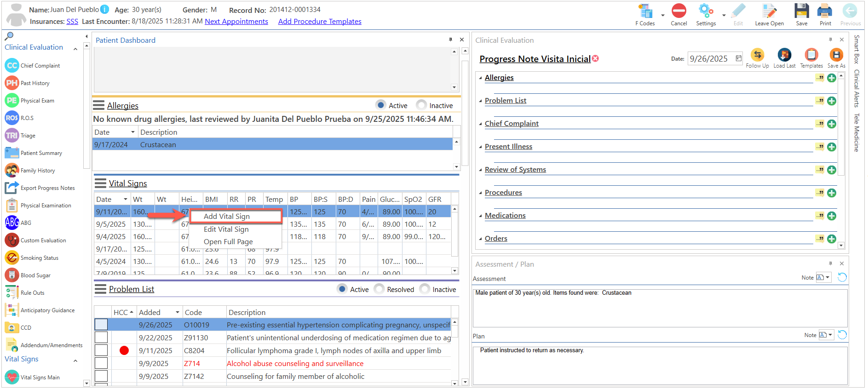This screenshot has height=389, width=868.
Task: Click into the Assessment text field
Action: [660, 308]
